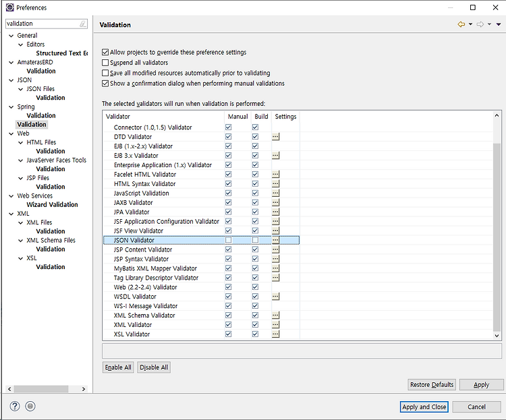Open settings for EJB 3.x Validator
The height and width of the screenshot is (420, 506).
point(275,156)
